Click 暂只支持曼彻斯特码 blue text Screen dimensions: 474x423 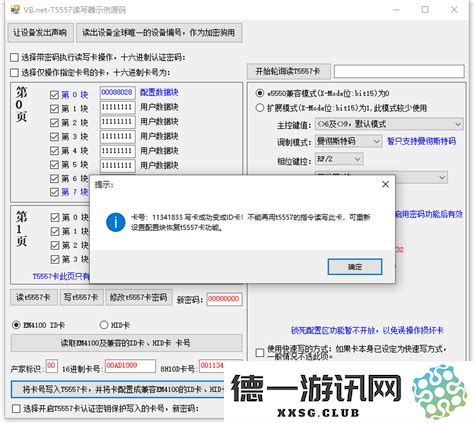pyautogui.click(x=421, y=141)
